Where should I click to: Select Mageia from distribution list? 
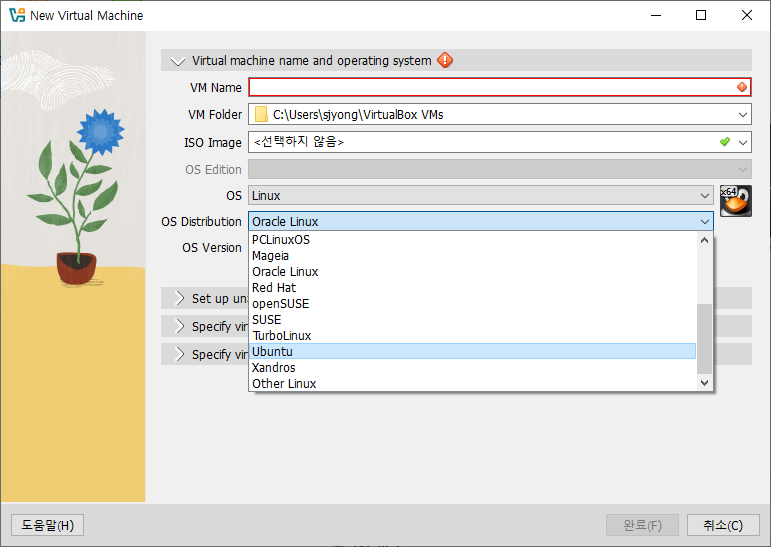click(x=473, y=256)
